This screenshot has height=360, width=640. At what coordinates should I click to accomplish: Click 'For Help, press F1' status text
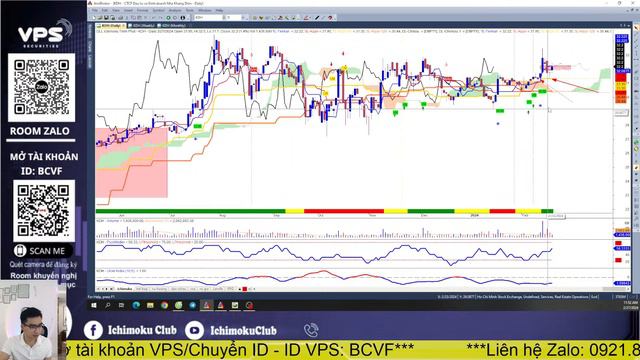click(101, 297)
